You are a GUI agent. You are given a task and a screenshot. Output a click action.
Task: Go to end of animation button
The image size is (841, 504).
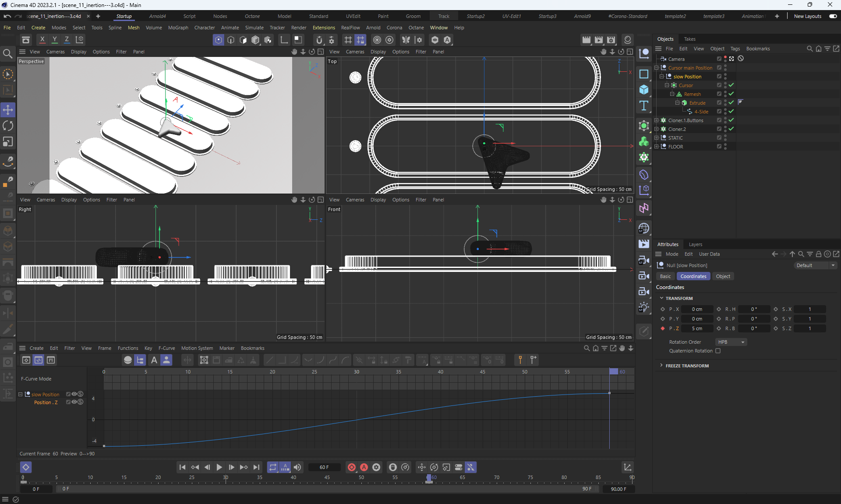click(256, 467)
